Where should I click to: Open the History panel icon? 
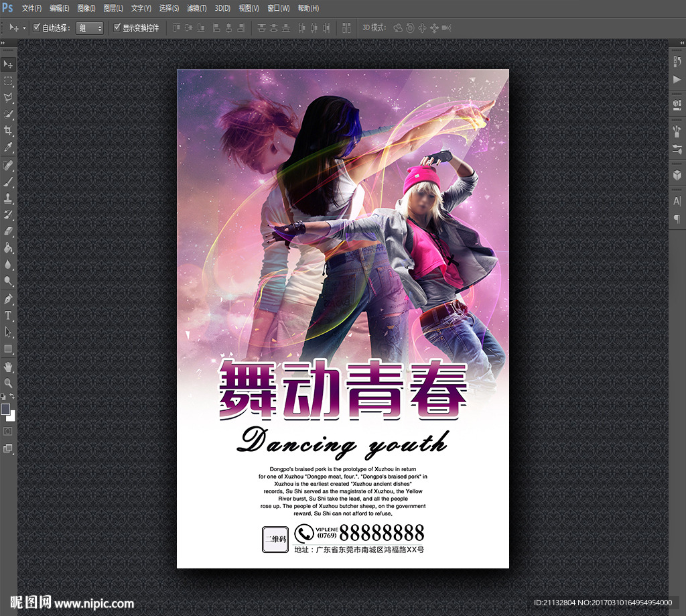[x=677, y=62]
